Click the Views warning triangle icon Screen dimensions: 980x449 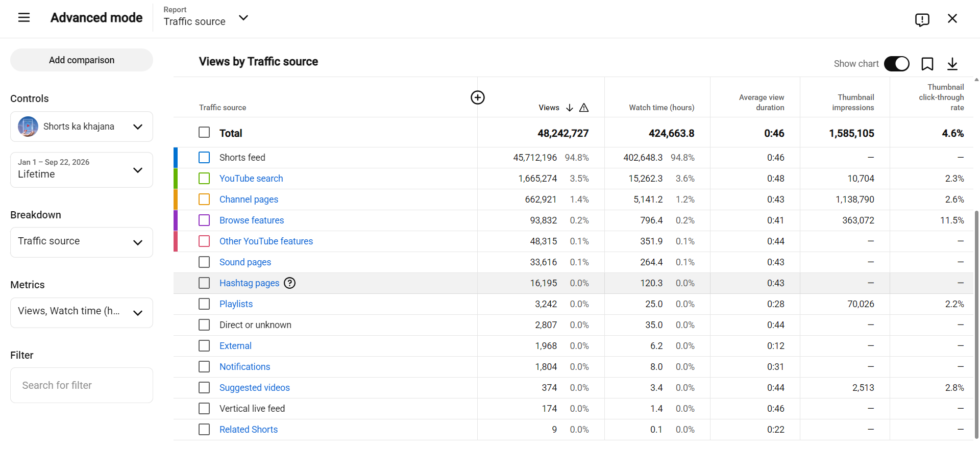(584, 108)
